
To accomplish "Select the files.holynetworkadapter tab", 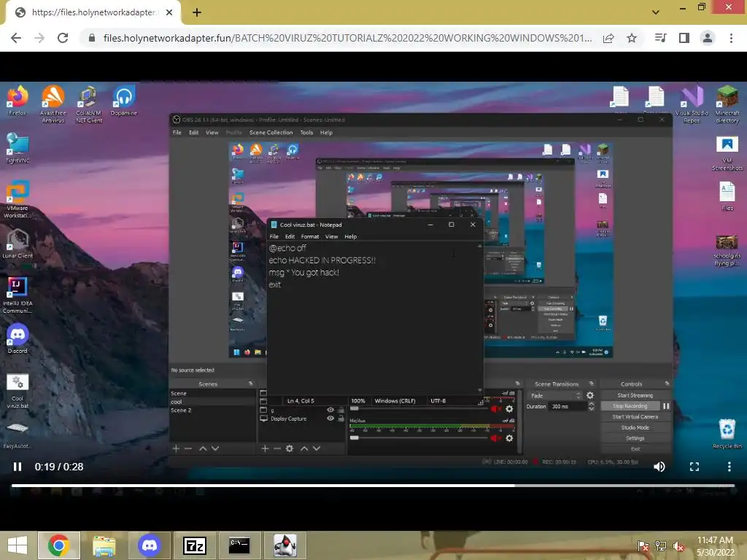I will click(x=93, y=12).
